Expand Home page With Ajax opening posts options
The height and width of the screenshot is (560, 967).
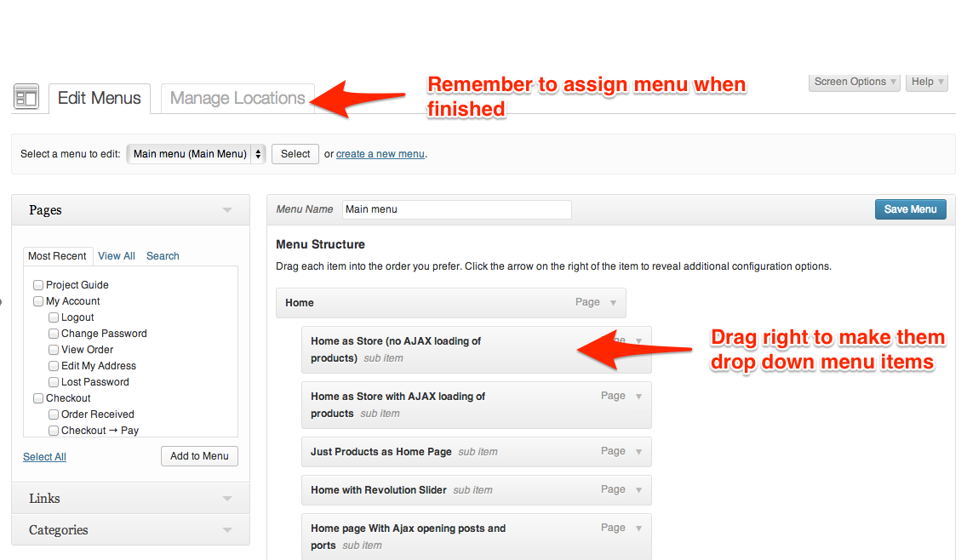point(639,529)
